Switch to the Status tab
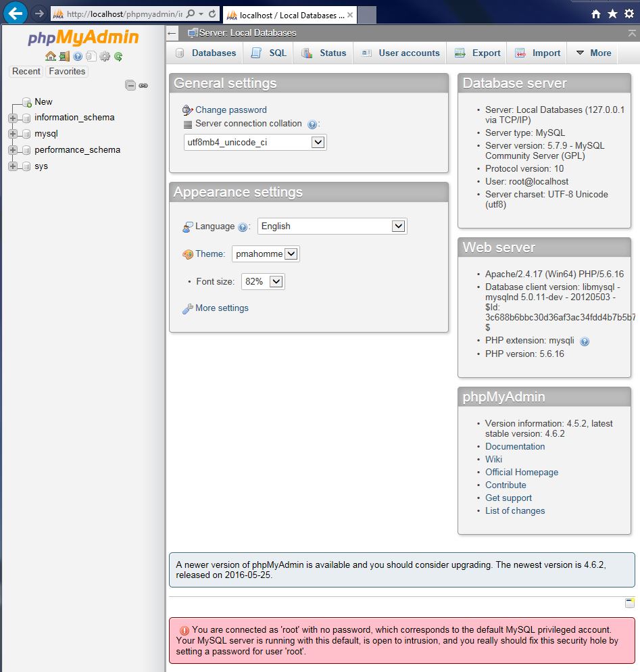Screen dimensions: 640x672 tap(324, 53)
